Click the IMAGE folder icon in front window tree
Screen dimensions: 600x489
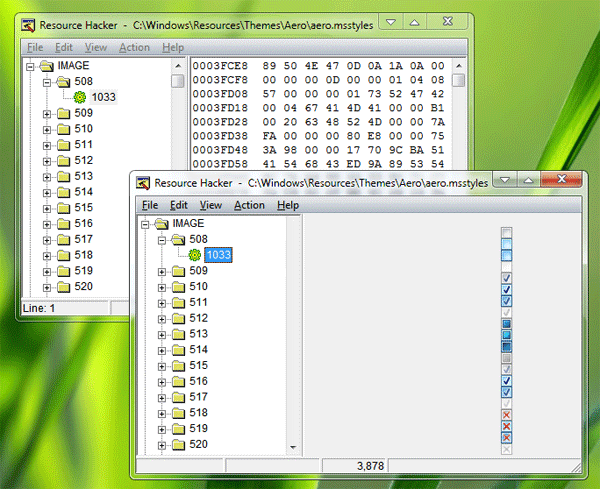point(161,223)
